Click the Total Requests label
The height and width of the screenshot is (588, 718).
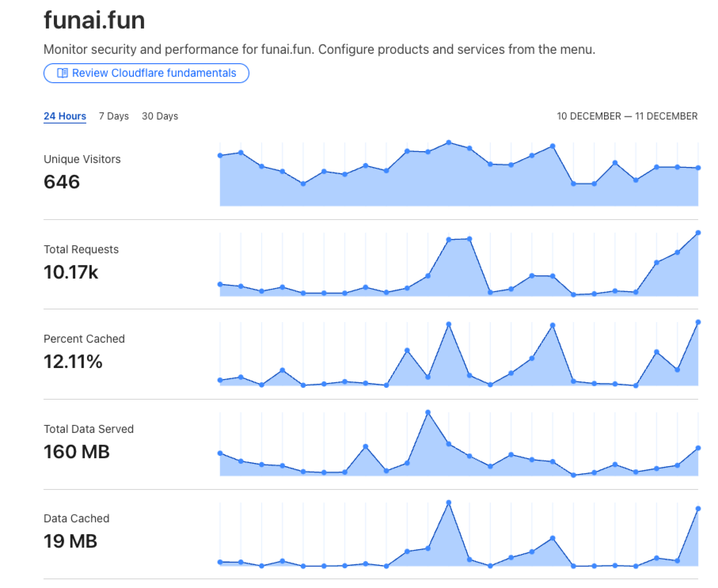[81, 249]
